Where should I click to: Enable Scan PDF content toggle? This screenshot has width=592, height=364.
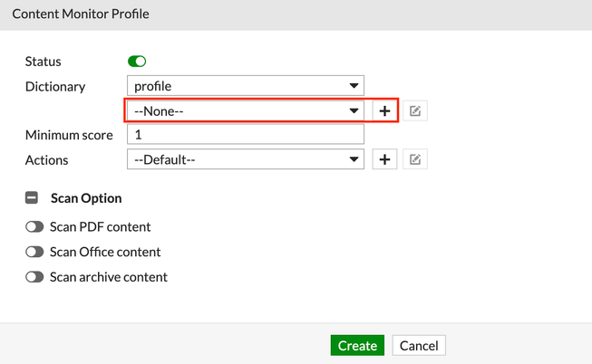tap(34, 226)
